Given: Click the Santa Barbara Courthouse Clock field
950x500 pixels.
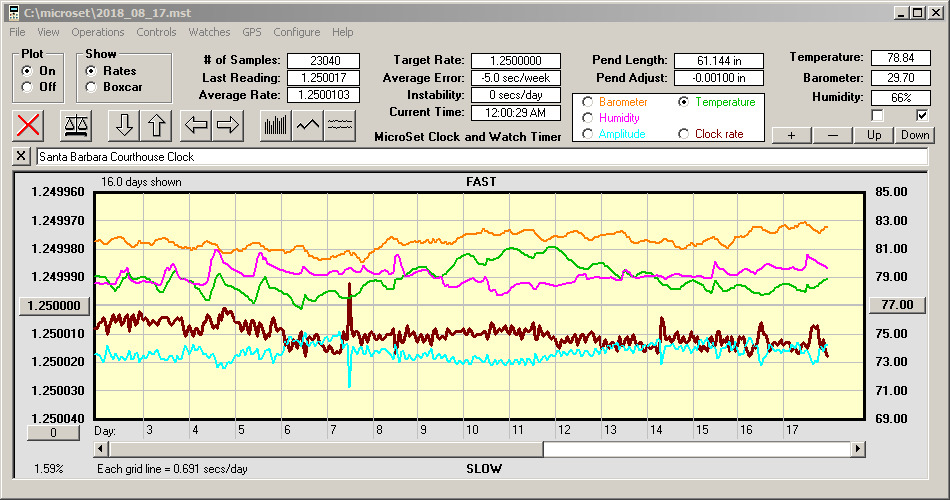Looking at the screenshot, I should pyautogui.click(x=482, y=157).
